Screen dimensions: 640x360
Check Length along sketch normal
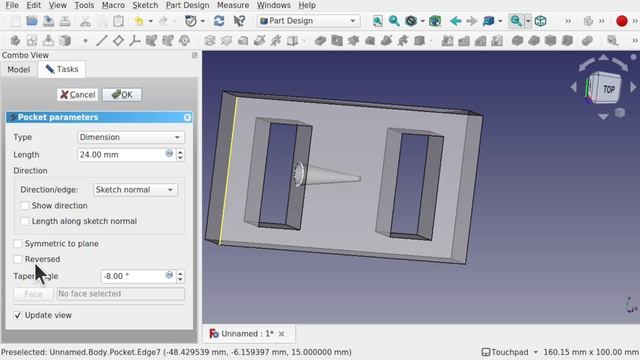click(x=24, y=221)
